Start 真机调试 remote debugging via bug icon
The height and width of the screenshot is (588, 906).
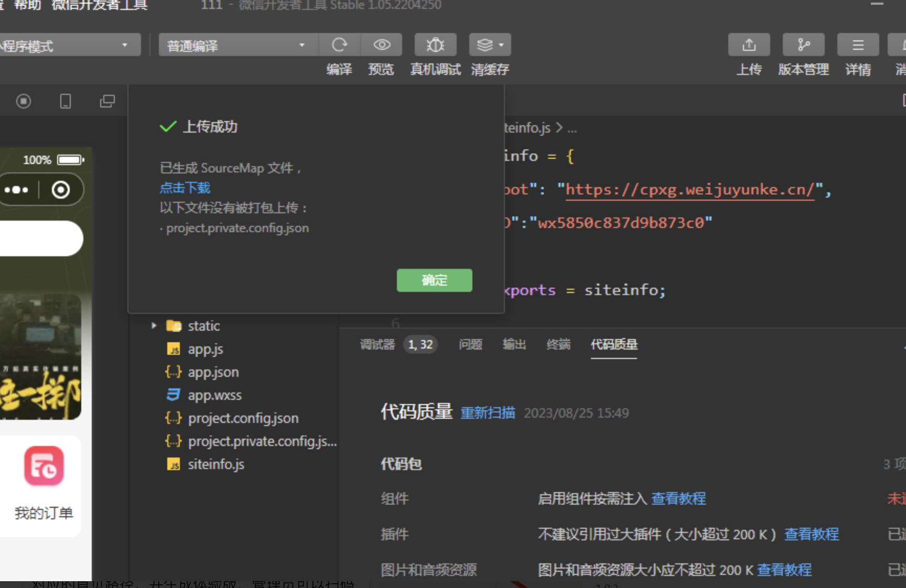point(435,45)
